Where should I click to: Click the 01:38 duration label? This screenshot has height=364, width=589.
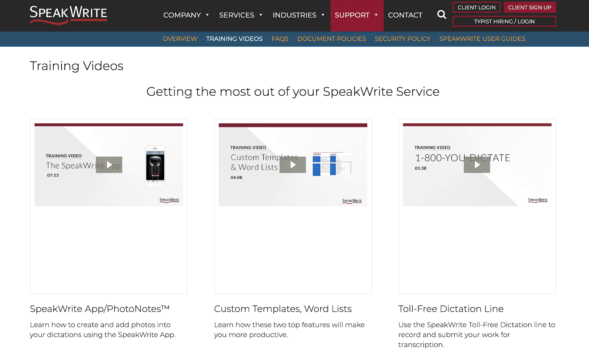coord(420,168)
